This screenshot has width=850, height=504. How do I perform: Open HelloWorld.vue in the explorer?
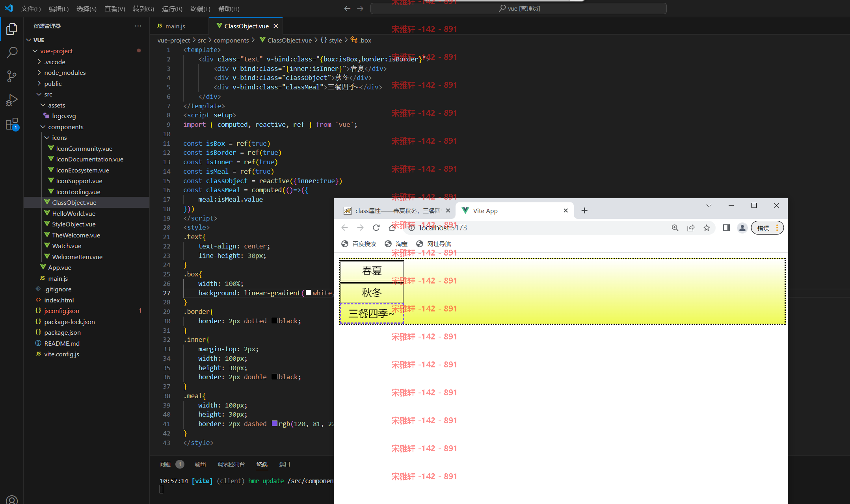(74, 213)
